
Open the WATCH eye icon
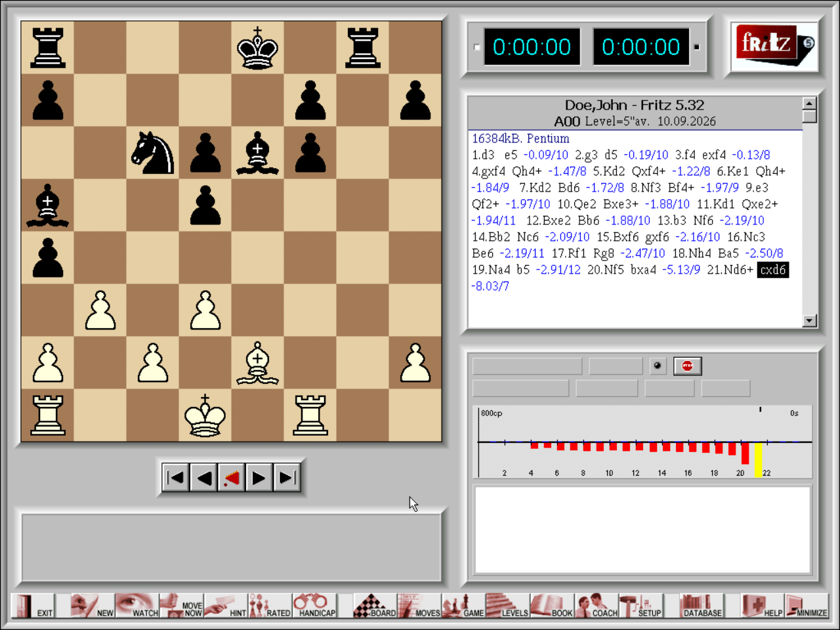coord(136,606)
